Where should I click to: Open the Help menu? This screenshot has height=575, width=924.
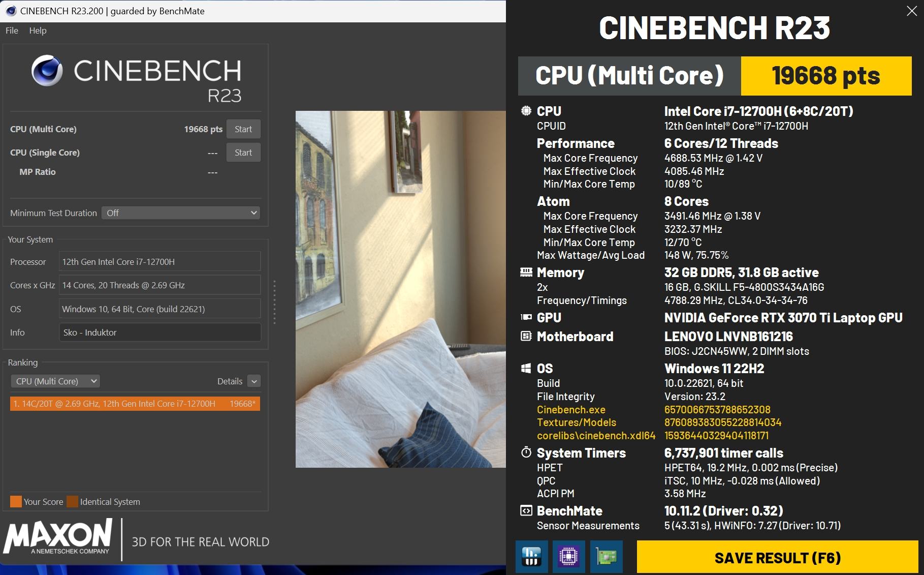(38, 31)
